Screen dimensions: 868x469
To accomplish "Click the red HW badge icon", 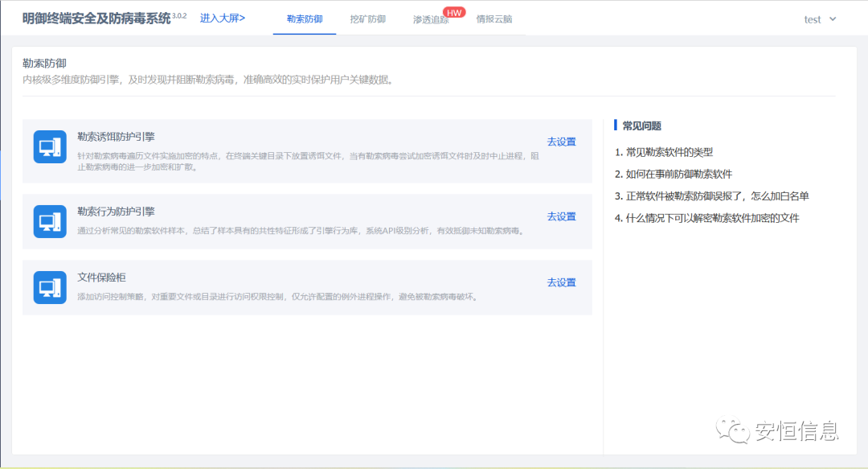I will click(454, 12).
